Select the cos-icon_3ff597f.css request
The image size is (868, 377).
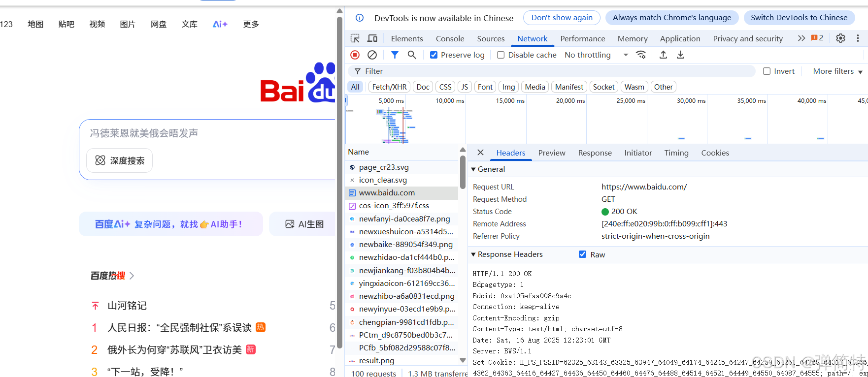pyautogui.click(x=401, y=206)
